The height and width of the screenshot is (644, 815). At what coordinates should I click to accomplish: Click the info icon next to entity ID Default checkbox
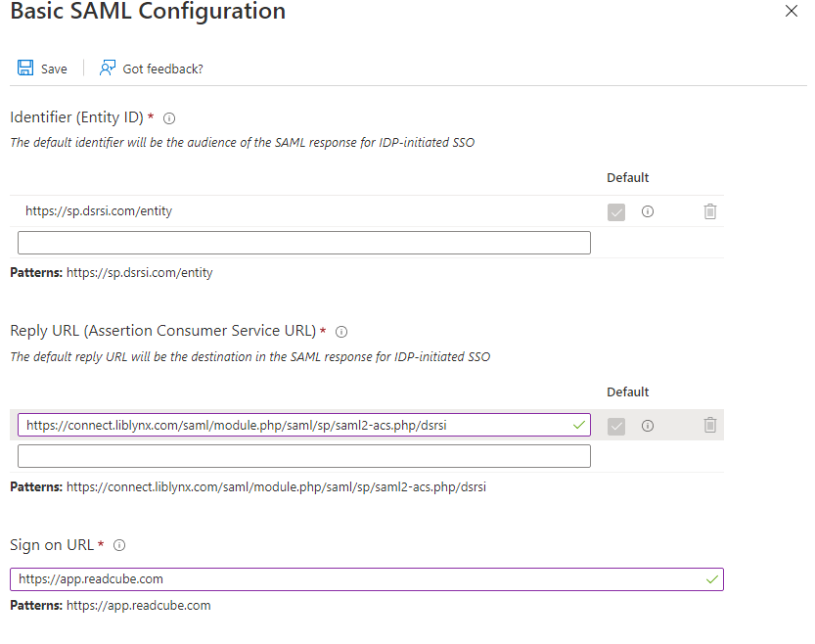646,210
